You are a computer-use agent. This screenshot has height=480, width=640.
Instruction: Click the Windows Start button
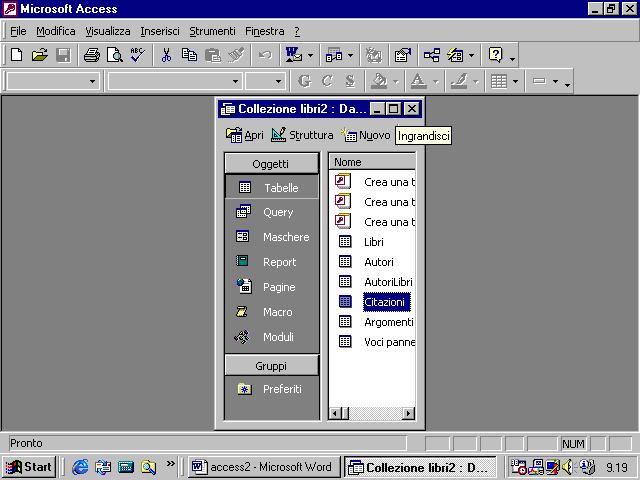click(x=29, y=467)
